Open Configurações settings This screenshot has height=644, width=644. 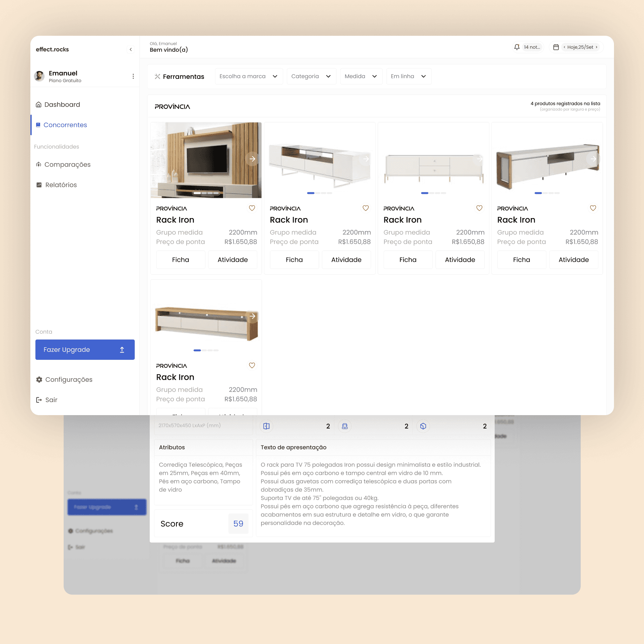point(64,380)
